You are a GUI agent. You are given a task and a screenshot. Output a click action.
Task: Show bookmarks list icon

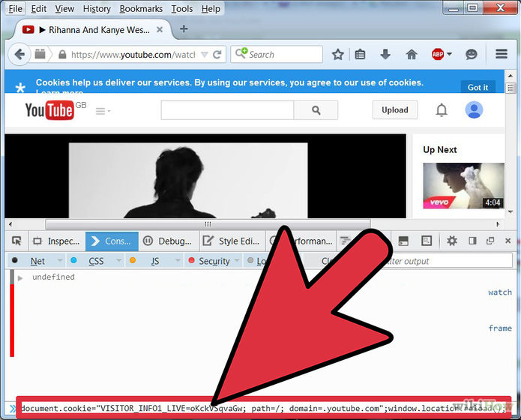tap(360, 54)
